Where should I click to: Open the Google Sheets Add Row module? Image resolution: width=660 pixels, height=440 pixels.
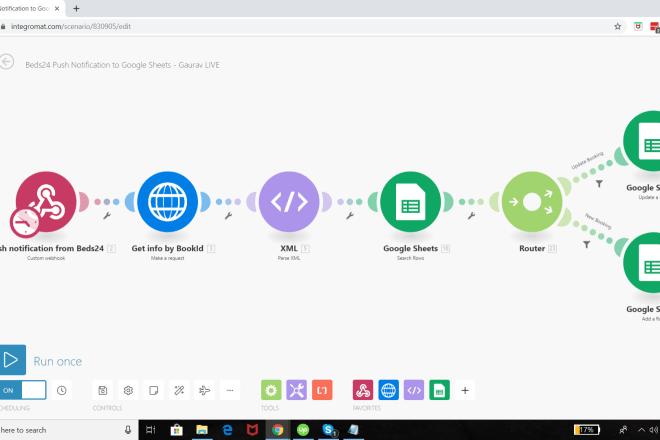tap(644, 262)
